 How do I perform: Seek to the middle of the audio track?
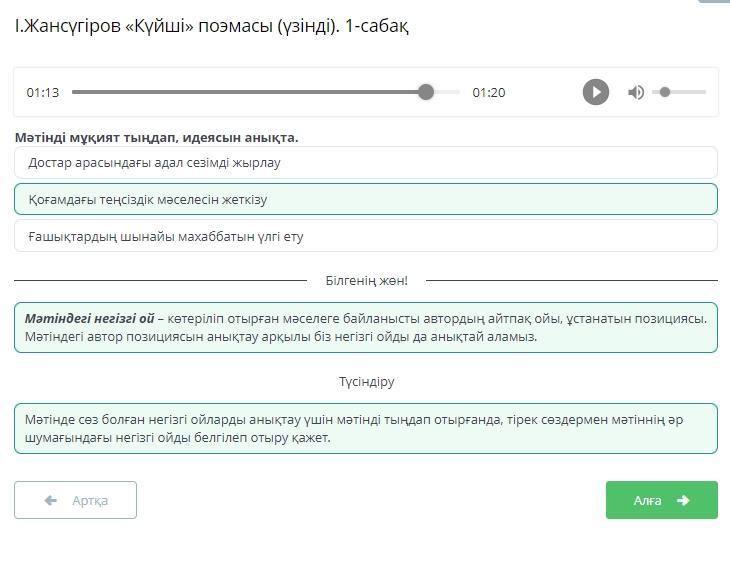tap(266, 92)
